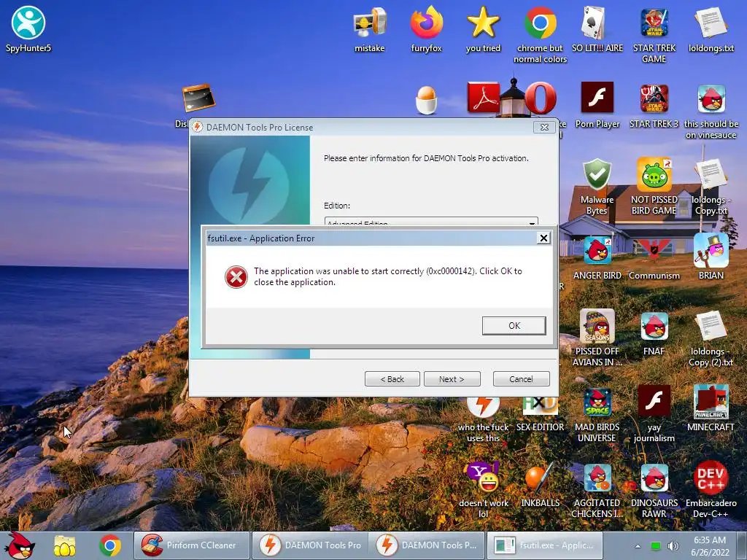This screenshot has width=747, height=560.
Task: Click OK in fsutil.exe error dialog
Action: click(514, 326)
